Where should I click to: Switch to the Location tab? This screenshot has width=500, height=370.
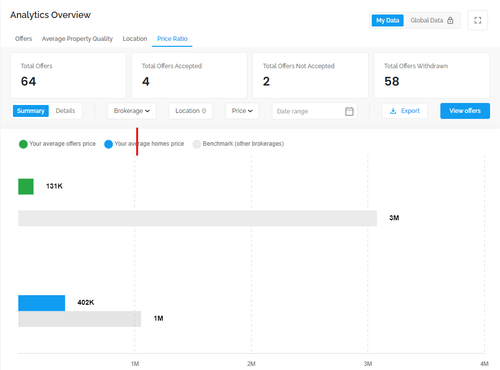click(135, 39)
